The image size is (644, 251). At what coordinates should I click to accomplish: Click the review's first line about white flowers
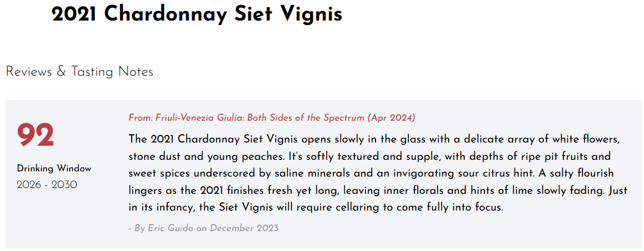374,139
